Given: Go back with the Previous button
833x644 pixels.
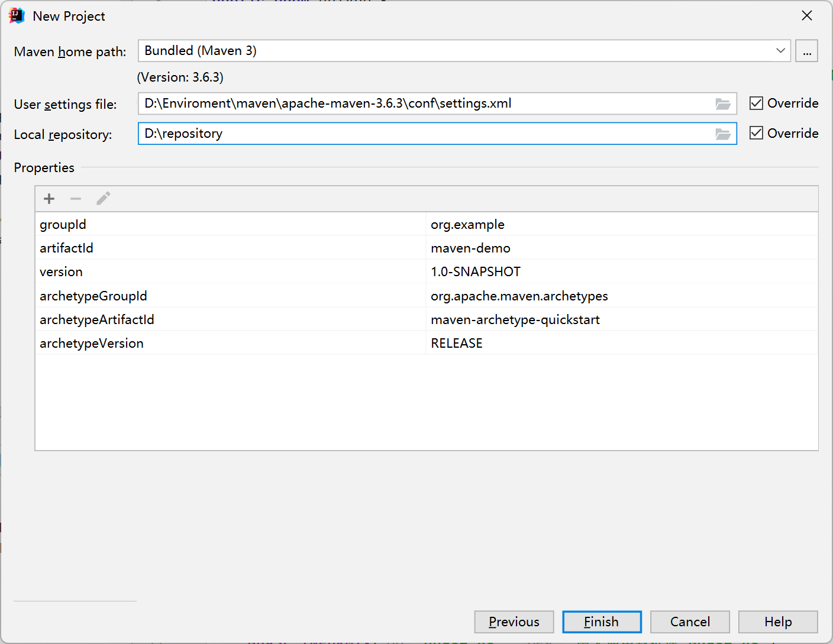Looking at the screenshot, I should (x=514, y=622).
